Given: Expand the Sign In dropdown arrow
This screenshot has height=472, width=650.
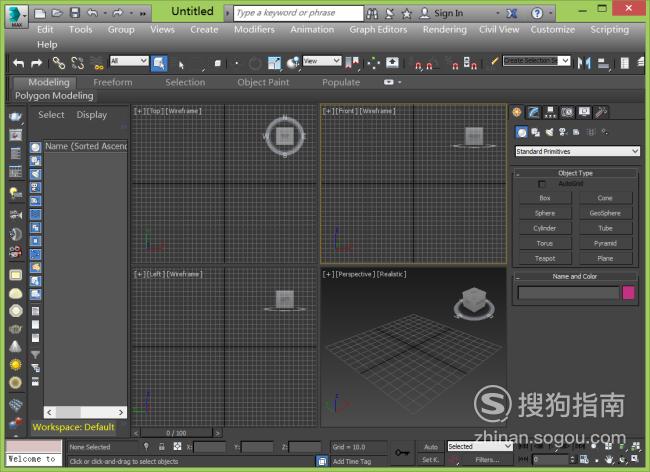Looking at the screenshot, I should point(497,13).
